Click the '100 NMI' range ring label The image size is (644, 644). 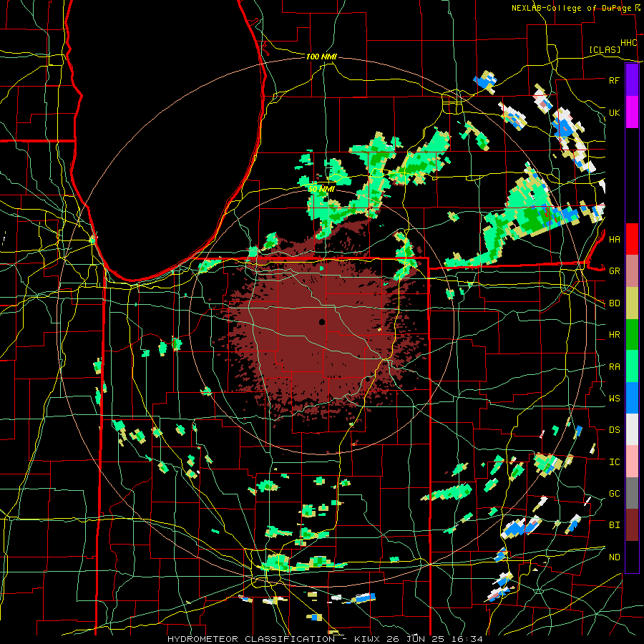tap(321, 57)
